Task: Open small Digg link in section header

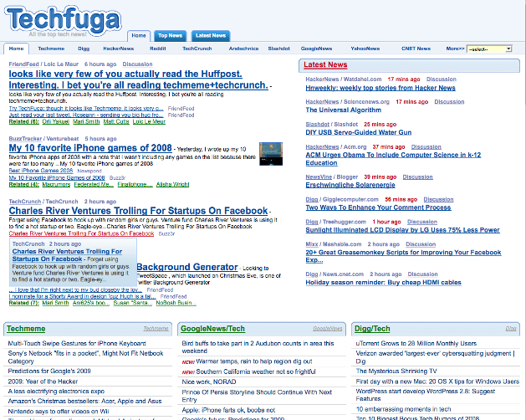Action: (511, 328)
